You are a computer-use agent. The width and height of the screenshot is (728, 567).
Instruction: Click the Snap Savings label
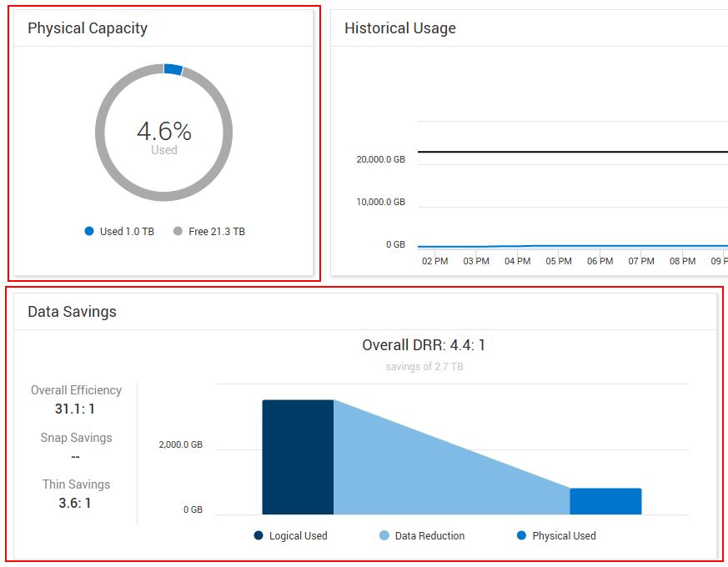[x=76, y=438]
